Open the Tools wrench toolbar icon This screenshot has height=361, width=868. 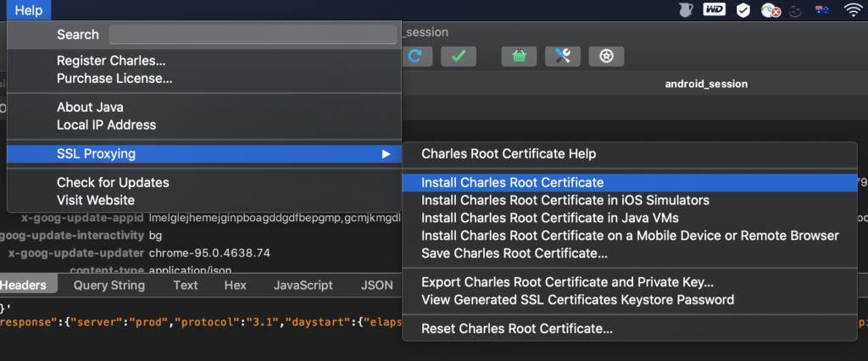click(x=562, y=56)
